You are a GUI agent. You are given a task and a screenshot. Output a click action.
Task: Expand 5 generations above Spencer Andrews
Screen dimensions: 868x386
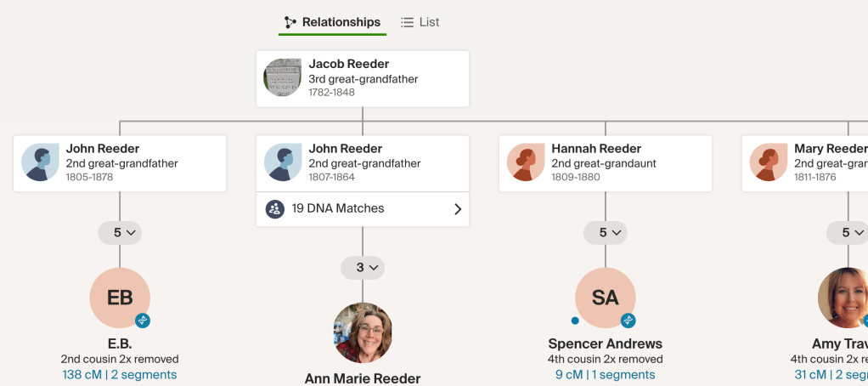click(x=606, y=232)
